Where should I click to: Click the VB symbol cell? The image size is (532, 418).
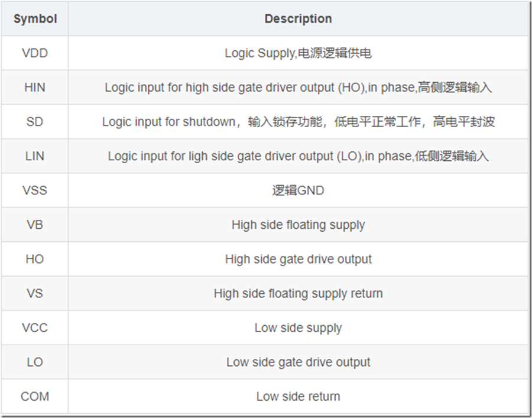click(35, 225)
